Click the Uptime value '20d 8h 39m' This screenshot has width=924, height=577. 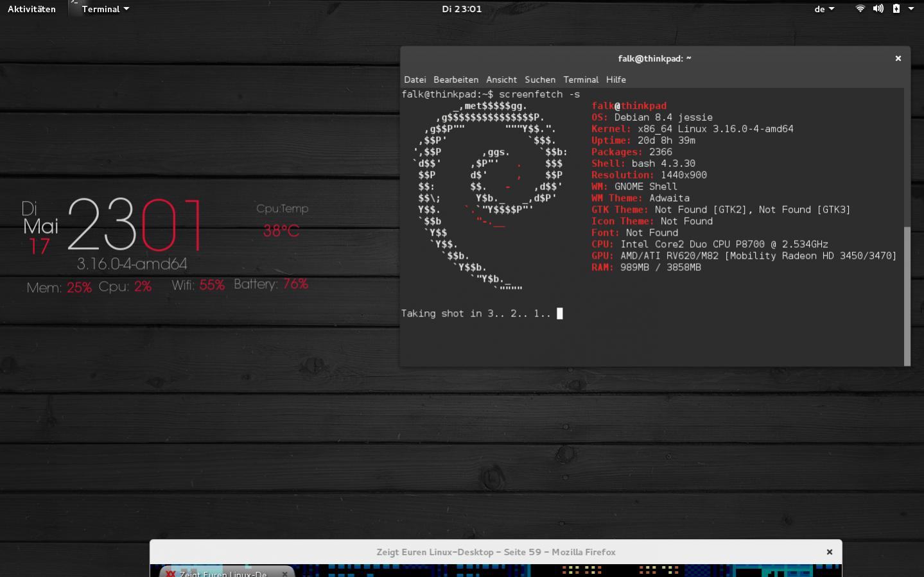click(x=667, y=141)
